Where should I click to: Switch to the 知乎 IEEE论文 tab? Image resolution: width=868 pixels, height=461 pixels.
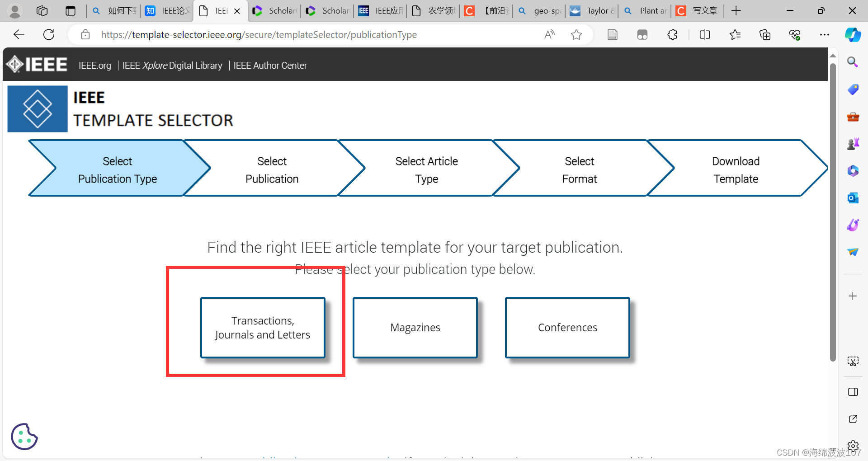coord(167,11)
